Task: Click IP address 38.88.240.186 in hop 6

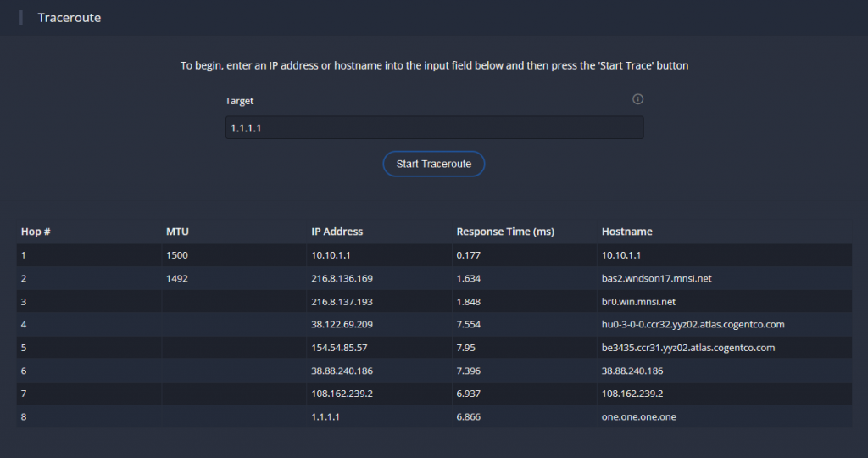Action: [342, 371]
